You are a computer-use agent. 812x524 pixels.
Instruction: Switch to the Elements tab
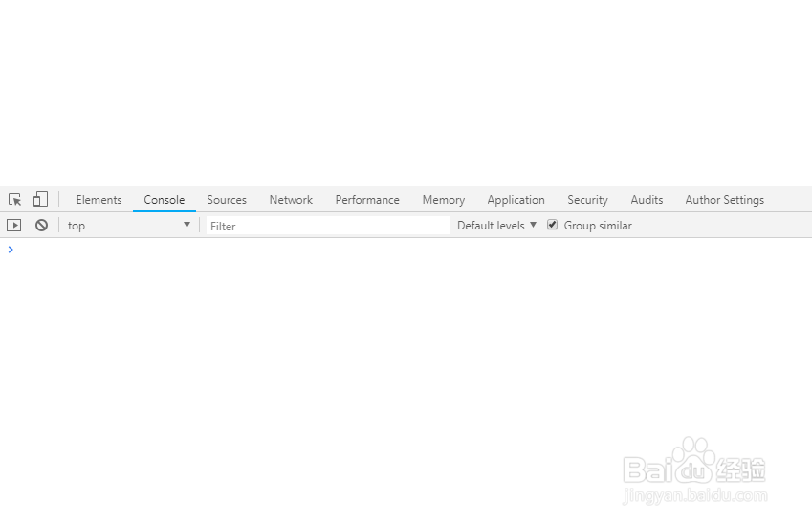99,199
